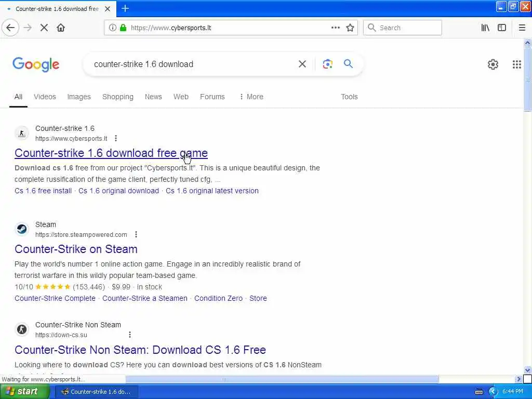The width and height of the screenshot is (532, 399).
Task: Click the Google logo
Action: coord(36,64)
